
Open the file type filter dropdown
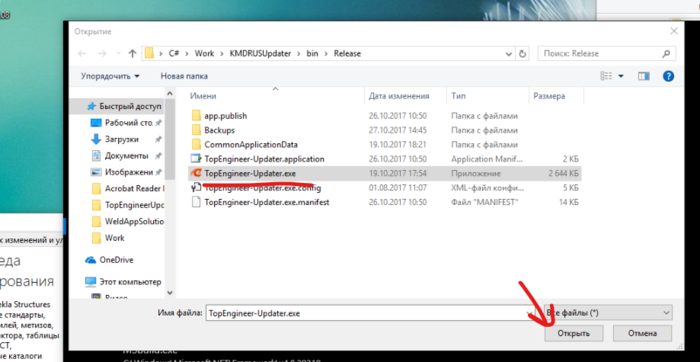click(608, 313)
